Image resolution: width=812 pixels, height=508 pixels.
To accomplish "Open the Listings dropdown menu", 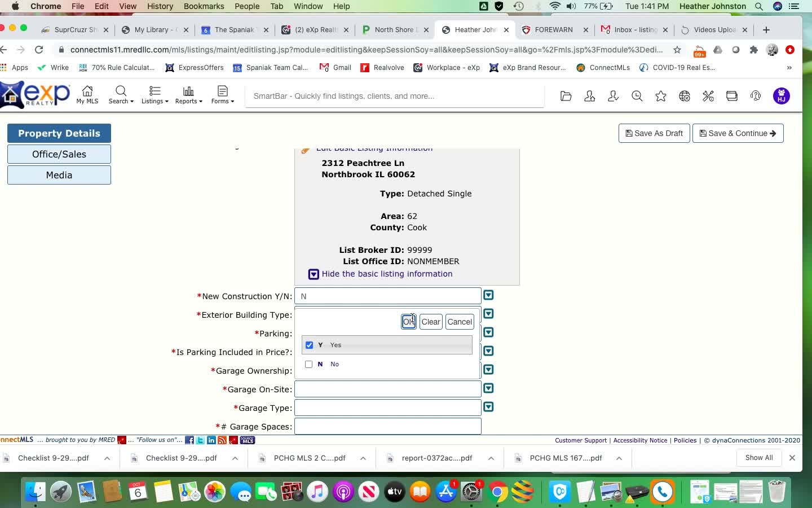I will (155, 95).
